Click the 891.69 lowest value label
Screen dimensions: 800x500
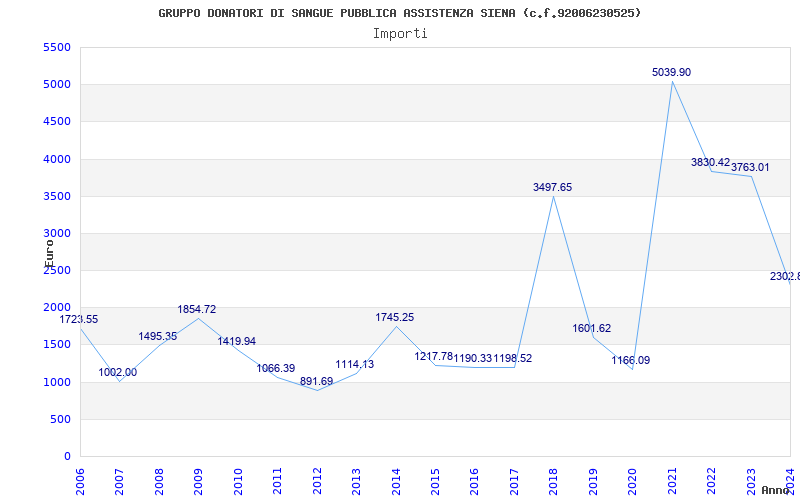316,382
